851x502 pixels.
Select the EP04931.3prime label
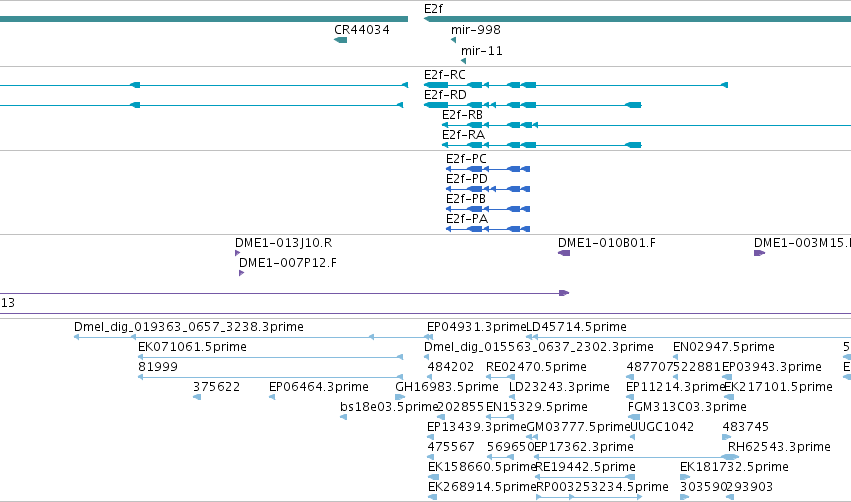[x=477, y=327]
